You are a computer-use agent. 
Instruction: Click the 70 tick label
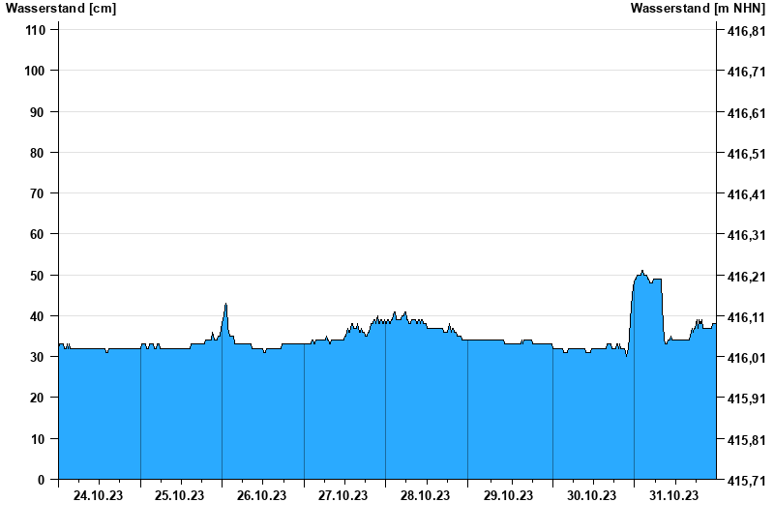[38, 193]
